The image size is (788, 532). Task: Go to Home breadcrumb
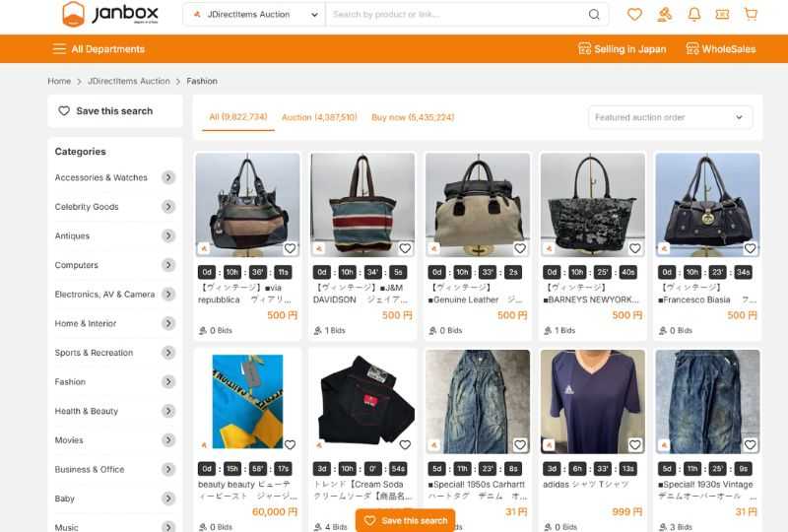[59, 81]
